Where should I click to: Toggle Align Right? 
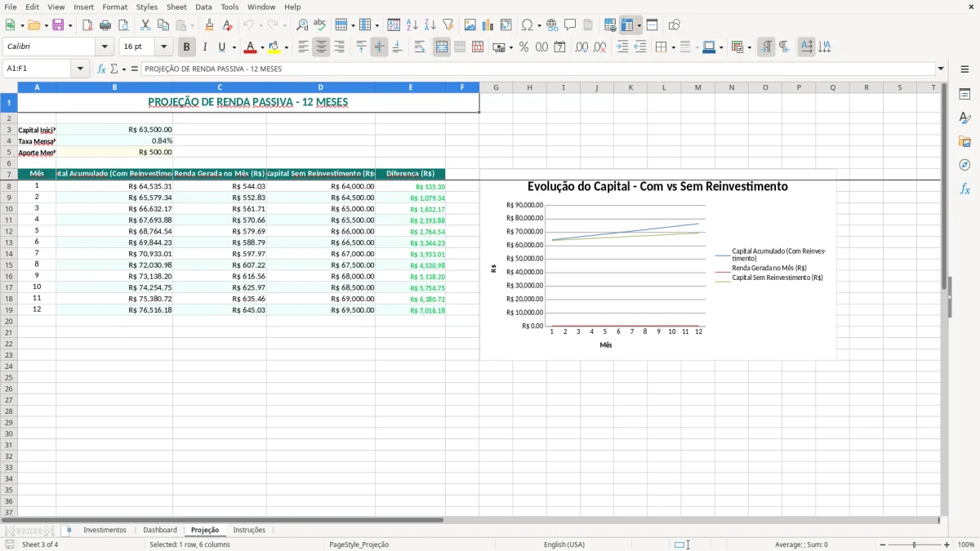pos(339,47)
